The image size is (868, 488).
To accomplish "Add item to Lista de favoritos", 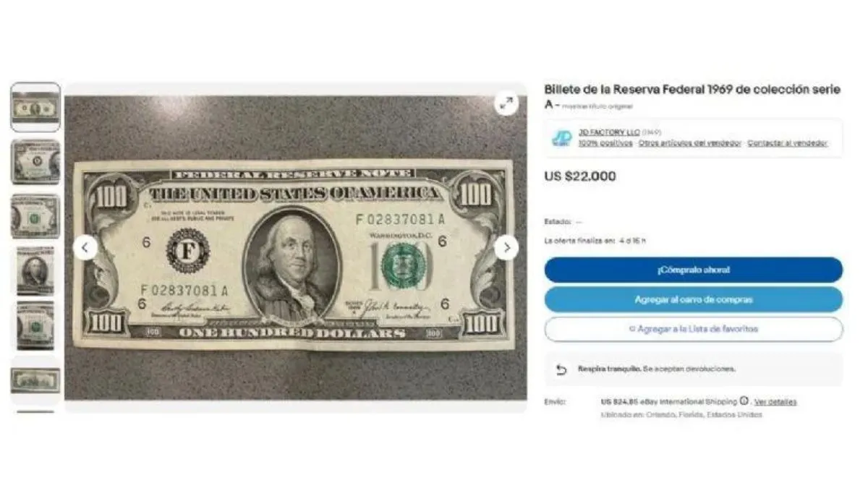I will tap(694, 329).
